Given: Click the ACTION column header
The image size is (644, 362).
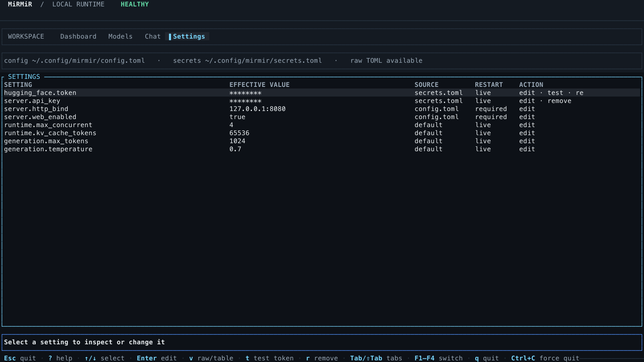Looking at the screenshot, I should (x=531, y=85).
